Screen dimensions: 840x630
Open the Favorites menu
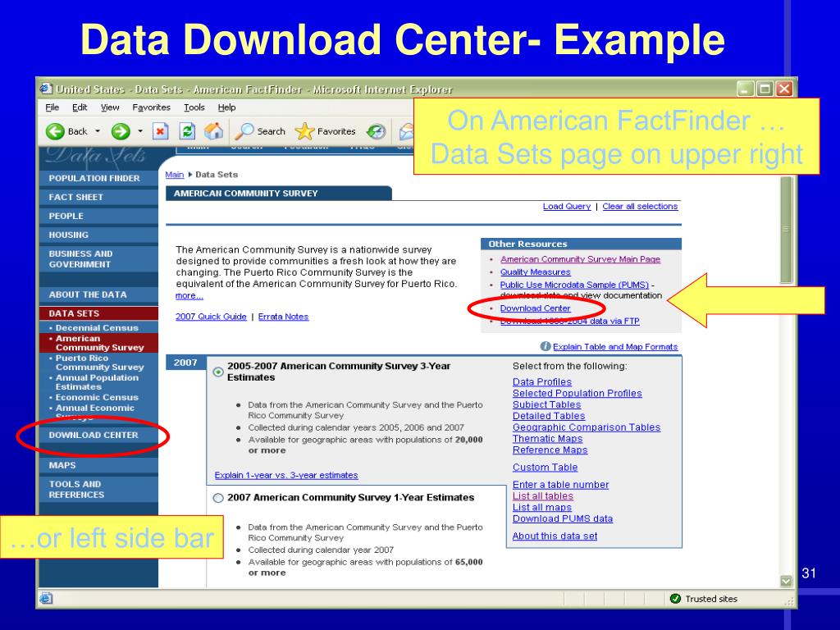[151, 107]
